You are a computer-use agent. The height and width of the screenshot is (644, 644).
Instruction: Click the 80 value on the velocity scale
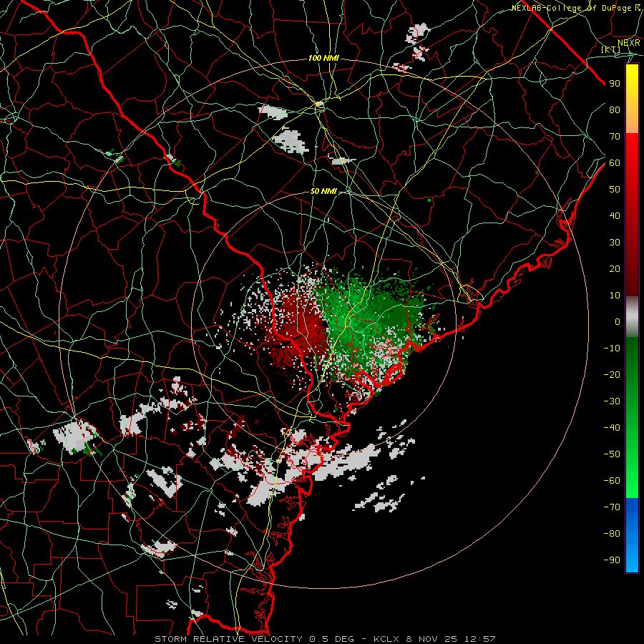615,110
